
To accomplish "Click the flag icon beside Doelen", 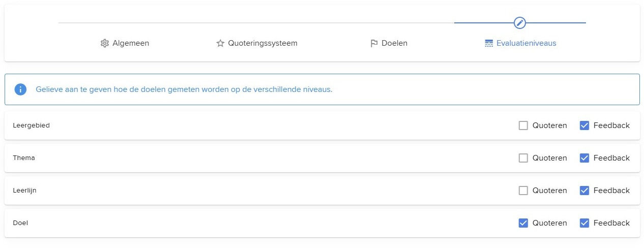I will click(x=374, y=43).
